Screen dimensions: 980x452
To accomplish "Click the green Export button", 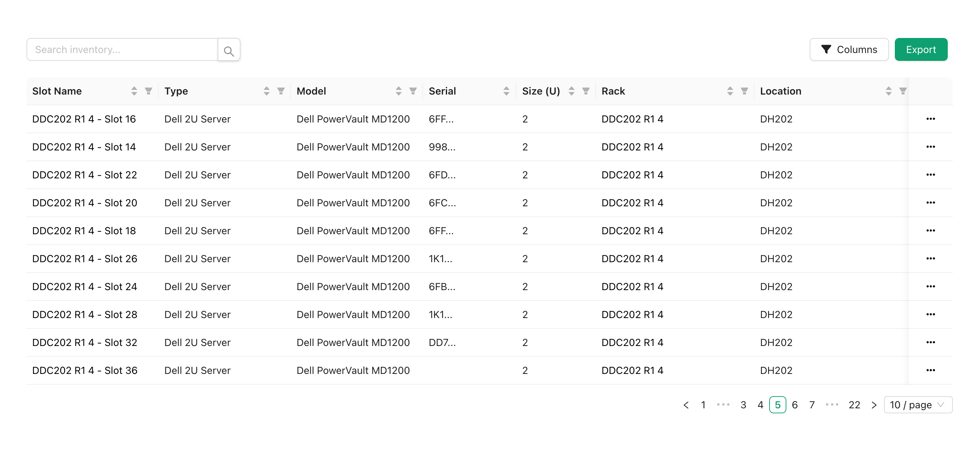I will coord(921,49).
